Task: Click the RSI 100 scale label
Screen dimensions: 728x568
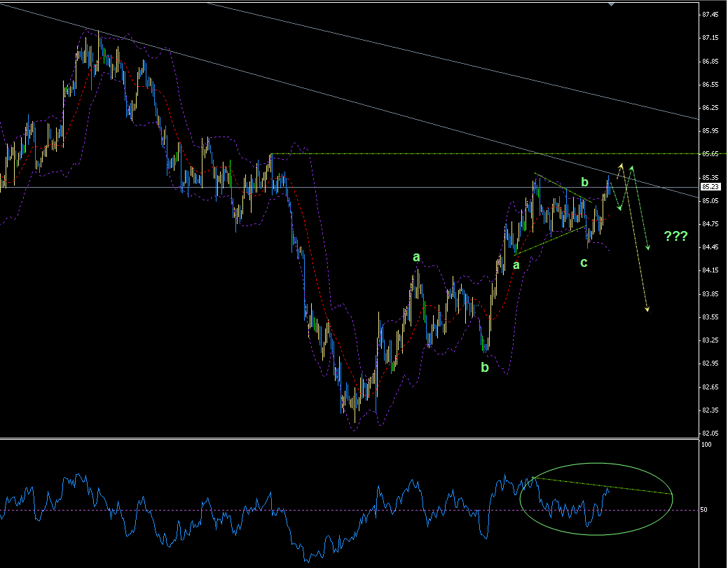Action: (707, 445)
